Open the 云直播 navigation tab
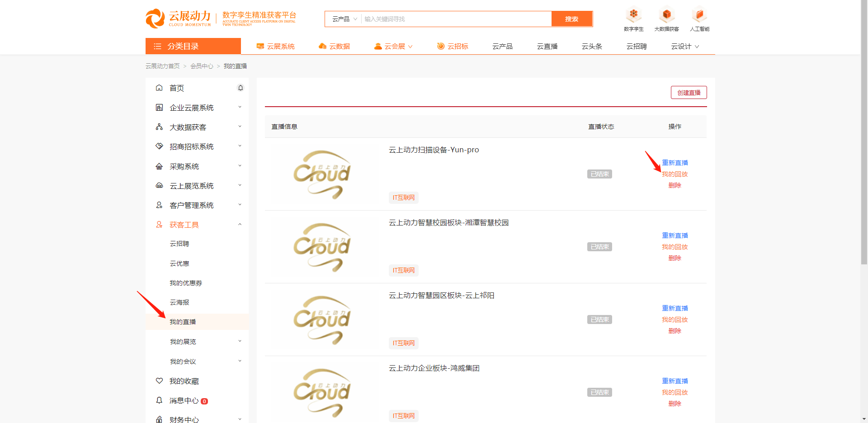This screenshot has width=868, height=423. pyautogui.click(x=547, y=47)
